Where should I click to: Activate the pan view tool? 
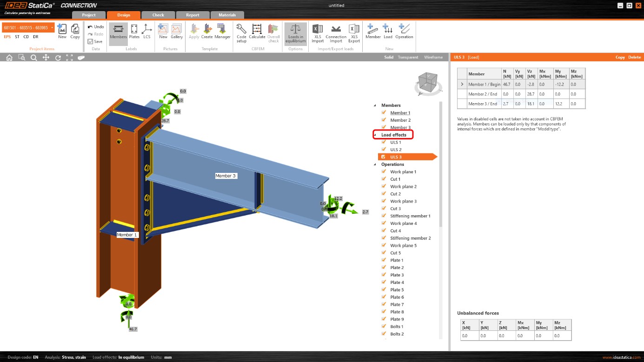point(46,58)
